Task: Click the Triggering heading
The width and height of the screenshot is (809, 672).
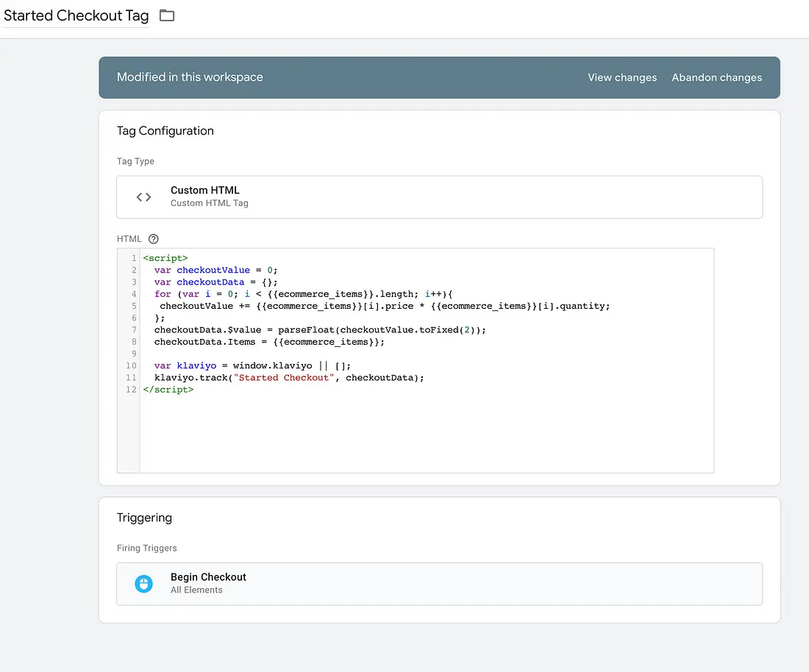Action: [144, 518]
